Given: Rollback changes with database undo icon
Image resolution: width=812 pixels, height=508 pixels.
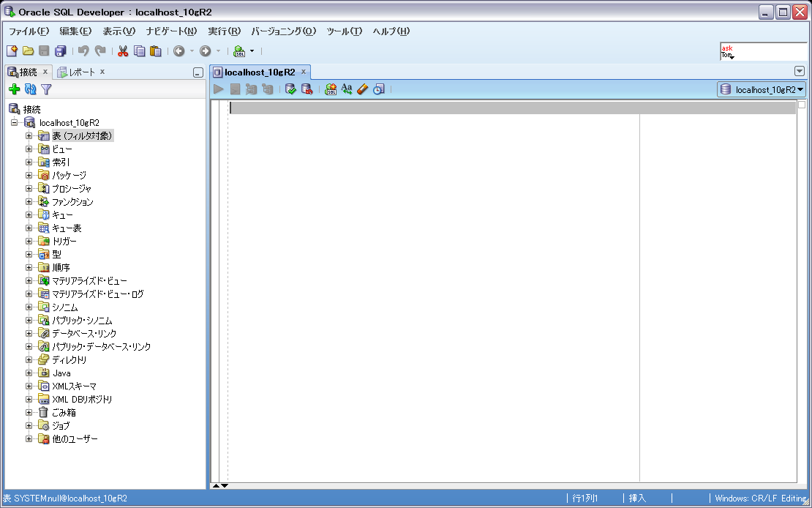Looking at the screenshot, I should 307,89.
